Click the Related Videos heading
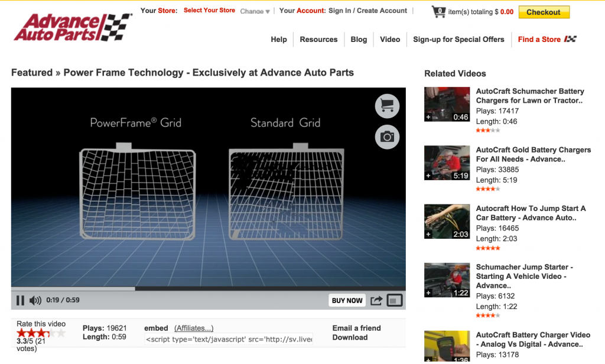 pyautogui.click(x=455, y=73)
